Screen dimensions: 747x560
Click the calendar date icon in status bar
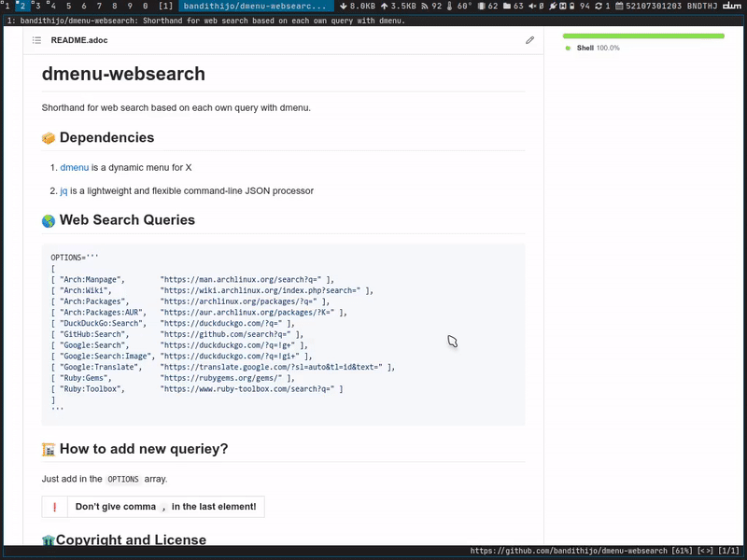pos(619,7)
